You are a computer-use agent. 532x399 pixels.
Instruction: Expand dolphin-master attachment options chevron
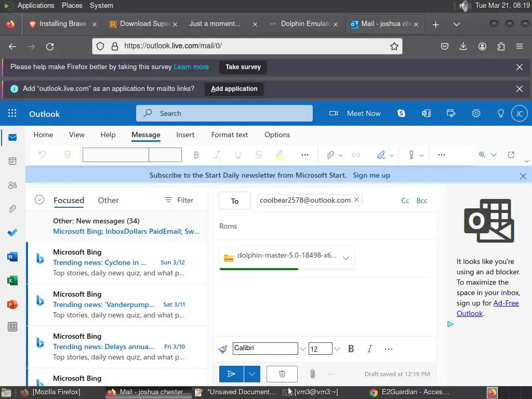(x=345, y=258)
